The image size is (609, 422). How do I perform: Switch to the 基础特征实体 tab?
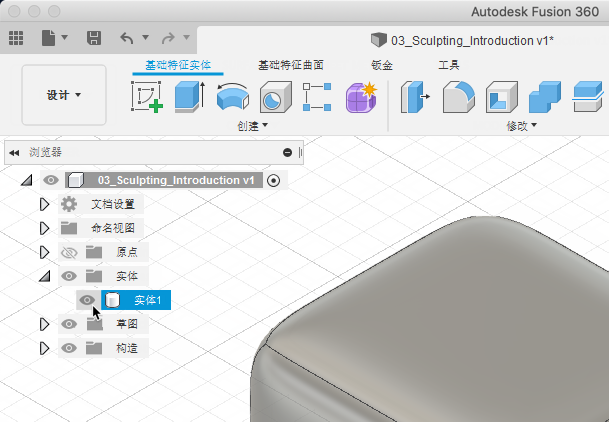[178, 65]
